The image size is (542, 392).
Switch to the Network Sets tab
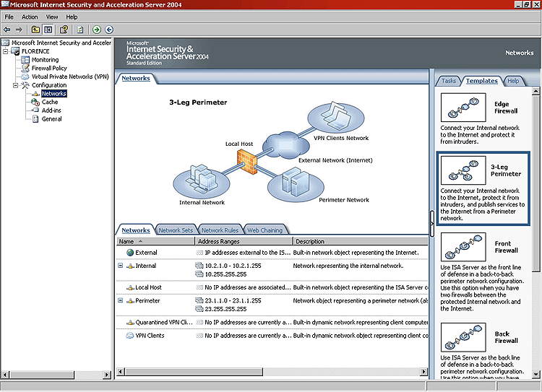click(x=176, y=230)
